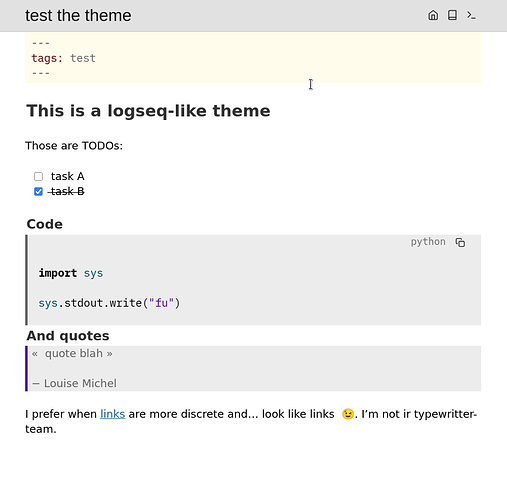Click the "This is a logseq-like theme" heading
This screenshot has height=499, width=507.
tap(148, 111)
